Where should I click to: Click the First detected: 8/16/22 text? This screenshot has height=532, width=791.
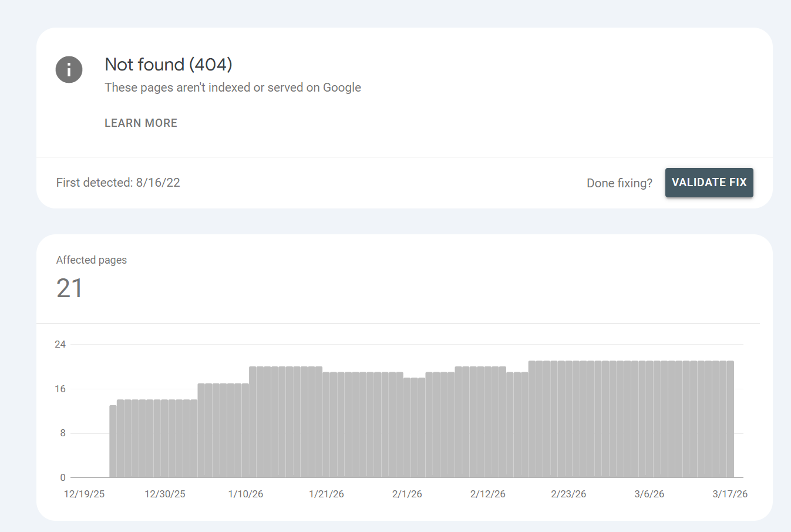coord(118,183)
